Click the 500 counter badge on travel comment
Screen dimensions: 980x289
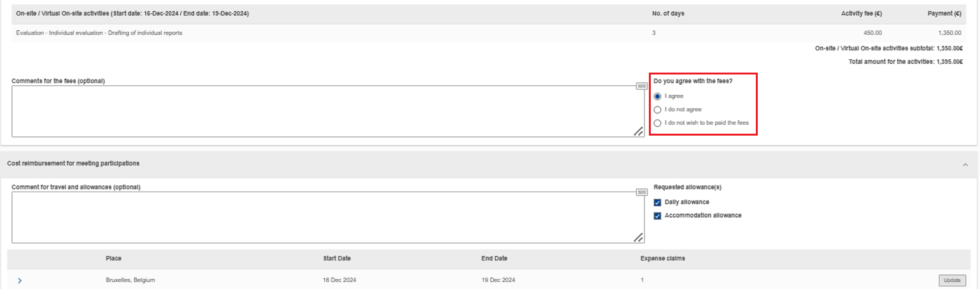641,192
